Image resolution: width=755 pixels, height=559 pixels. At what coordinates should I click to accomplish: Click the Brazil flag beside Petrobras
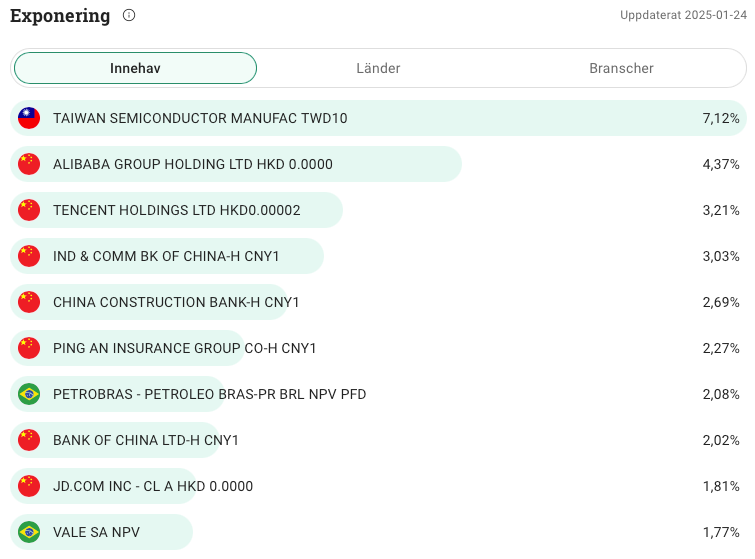[x=29, y=394]
